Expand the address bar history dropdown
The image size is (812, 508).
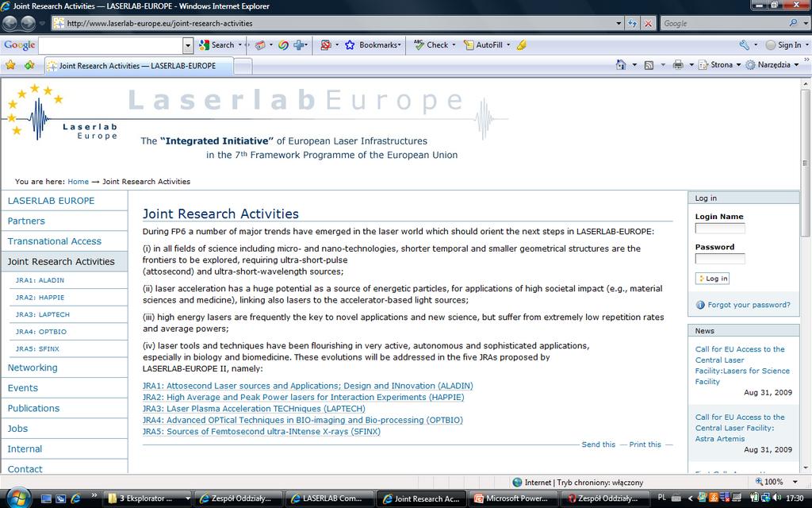[x=619, y=23]
